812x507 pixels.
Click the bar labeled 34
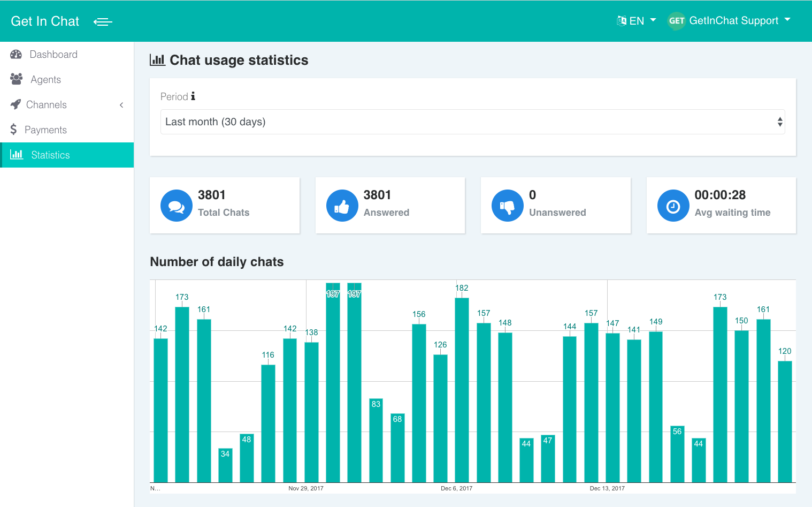[x=225, y=465]
